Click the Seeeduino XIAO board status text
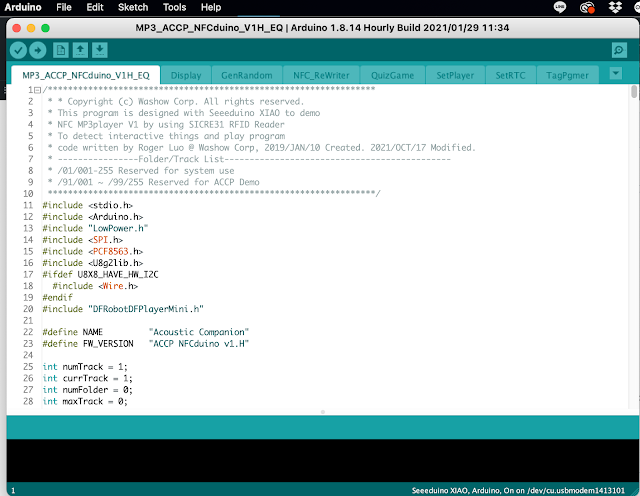Screen dimensions: 640x496 pyautogui.click(x=518, y=490)
